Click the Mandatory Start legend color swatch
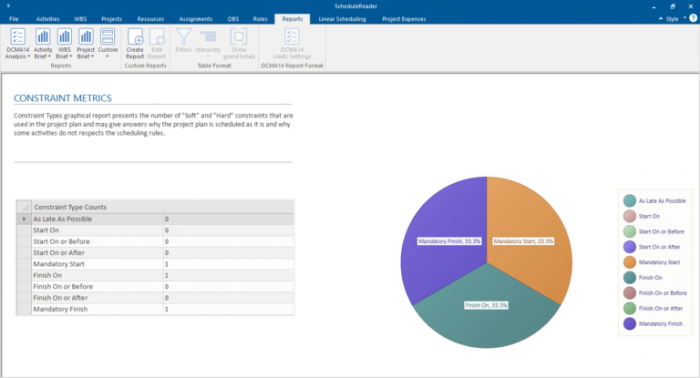This screenshot has width=700, height=378. click(x=629, y=262)
